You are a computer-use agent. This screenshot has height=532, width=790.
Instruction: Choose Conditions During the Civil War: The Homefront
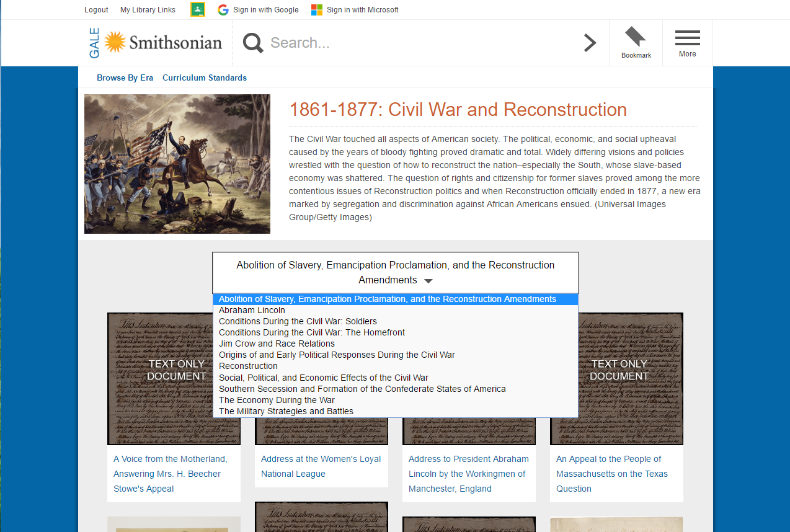(x=396, y=332)
